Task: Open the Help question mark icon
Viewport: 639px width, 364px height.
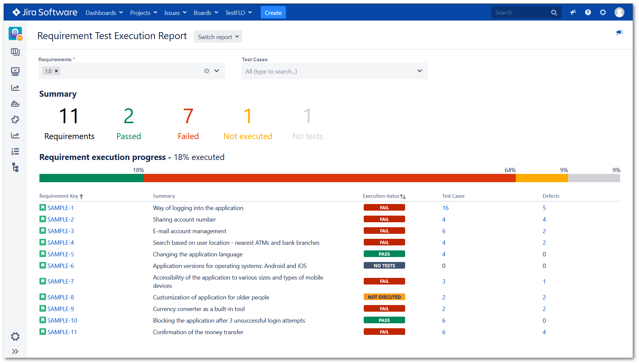Action: [x=588, y=12]
